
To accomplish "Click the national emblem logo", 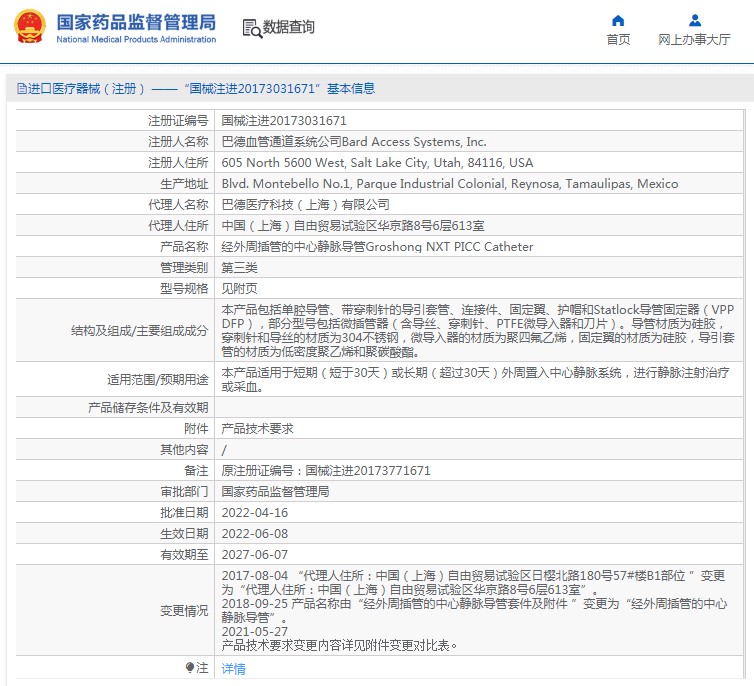I will (x=28, y=27).
